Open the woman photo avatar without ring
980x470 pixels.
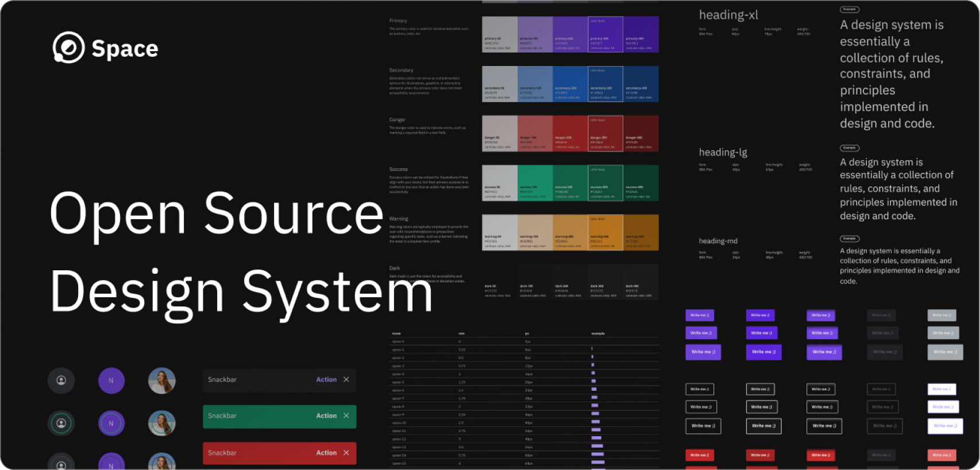pos(162,380)
